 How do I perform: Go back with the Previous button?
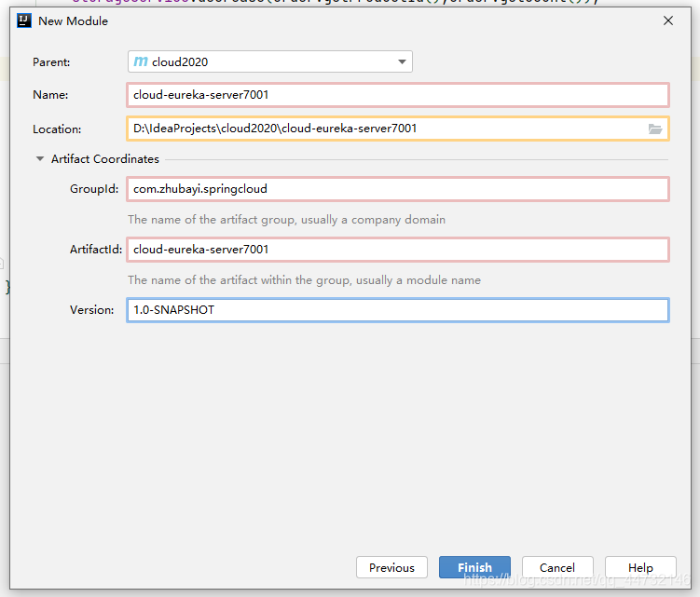point(391,567)
